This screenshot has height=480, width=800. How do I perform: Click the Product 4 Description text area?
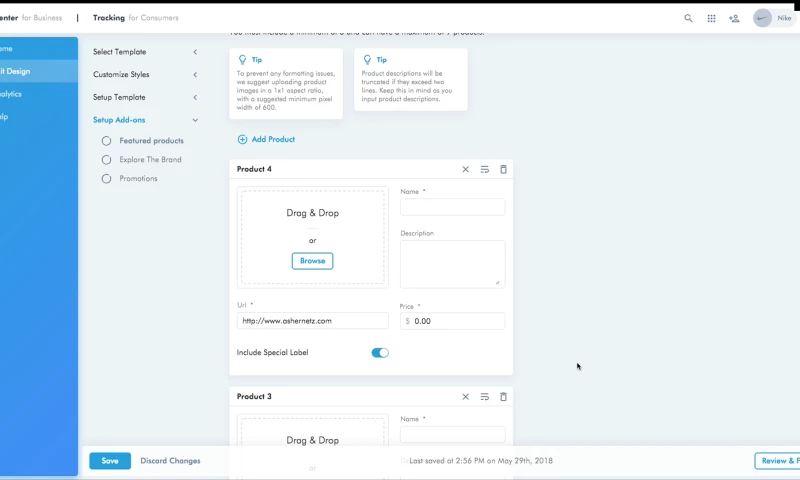453,264
